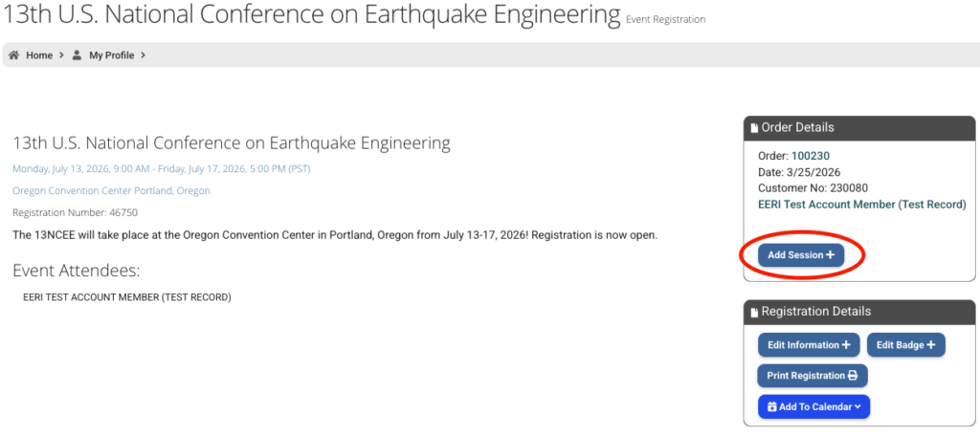Click the calendar icon on Add To Calendar
The image size is (980, 436).
(x=772, y=407)
